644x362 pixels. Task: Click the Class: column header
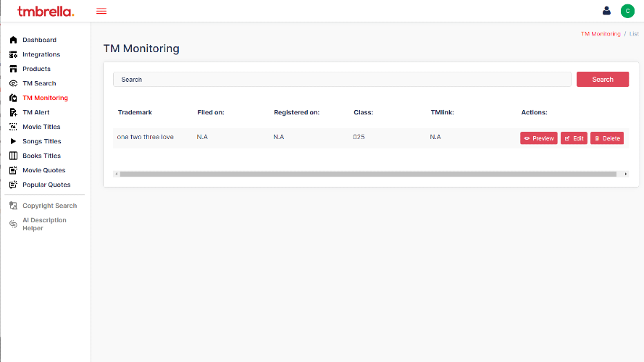tap(364, 112)
